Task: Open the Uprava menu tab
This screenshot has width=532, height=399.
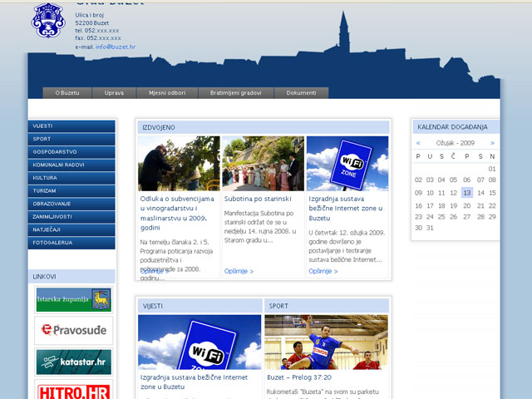Action: [114, 92]
